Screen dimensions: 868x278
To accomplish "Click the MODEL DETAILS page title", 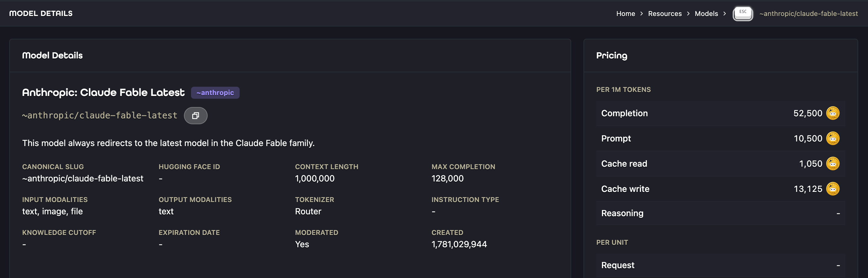I will (x=41, y=14).
